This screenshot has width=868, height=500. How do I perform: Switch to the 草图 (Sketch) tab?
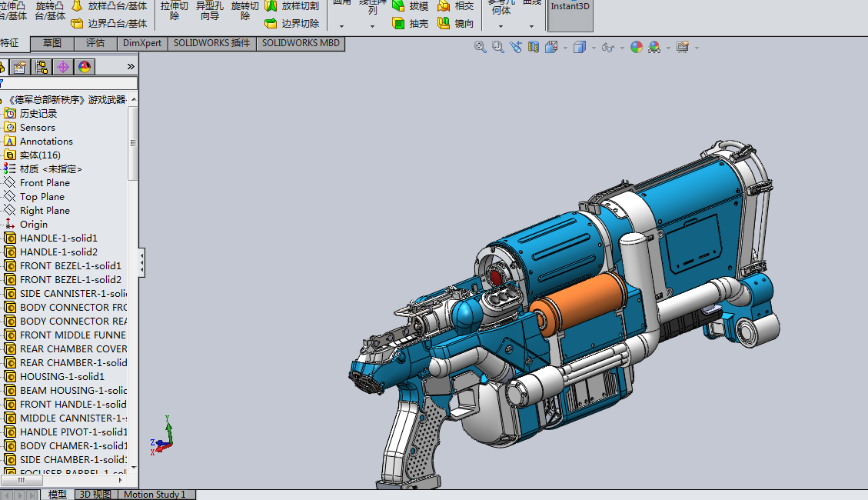52,43
